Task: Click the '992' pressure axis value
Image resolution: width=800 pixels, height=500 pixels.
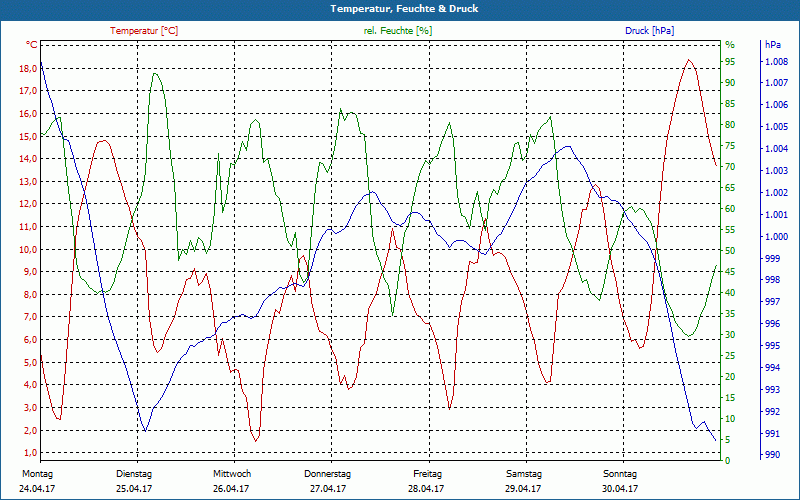Action: point(772,411)
